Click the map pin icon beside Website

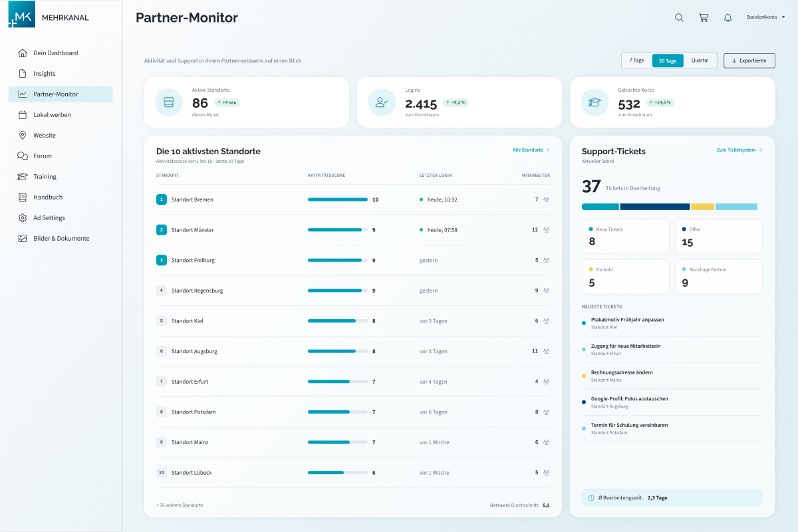tap(23, 136)
